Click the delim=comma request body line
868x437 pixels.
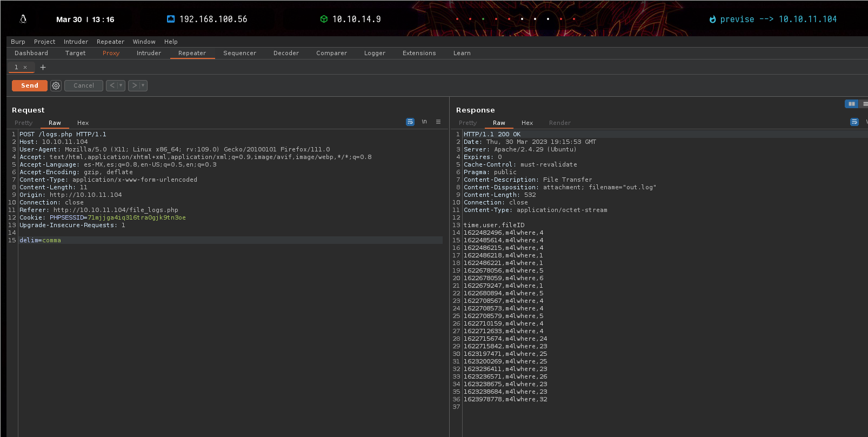tap(41, 240)
